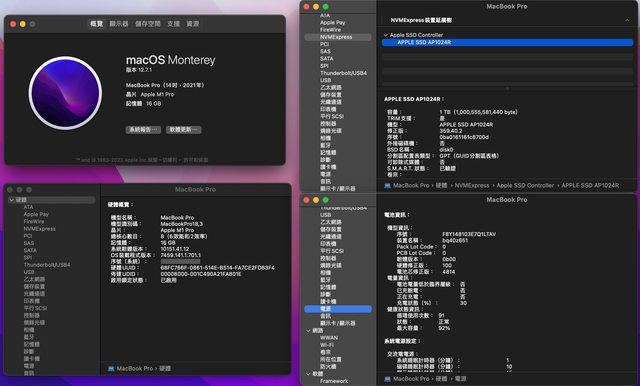The height and width of the screenshot is (386, 640).
Task: Click the 硬體 UUID value starting with 68FC766F
Action: pyautogui.click(x=218, y=268)
